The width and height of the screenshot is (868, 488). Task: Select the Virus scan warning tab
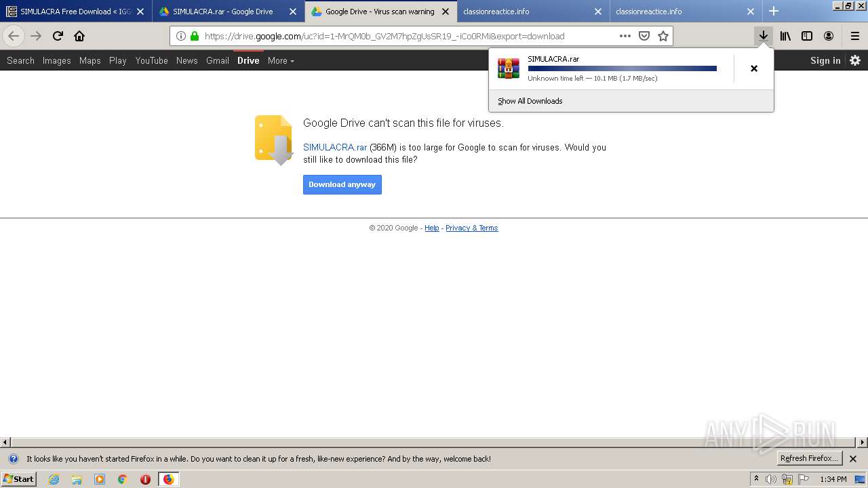pyautogui.click(x=380, y=12)
